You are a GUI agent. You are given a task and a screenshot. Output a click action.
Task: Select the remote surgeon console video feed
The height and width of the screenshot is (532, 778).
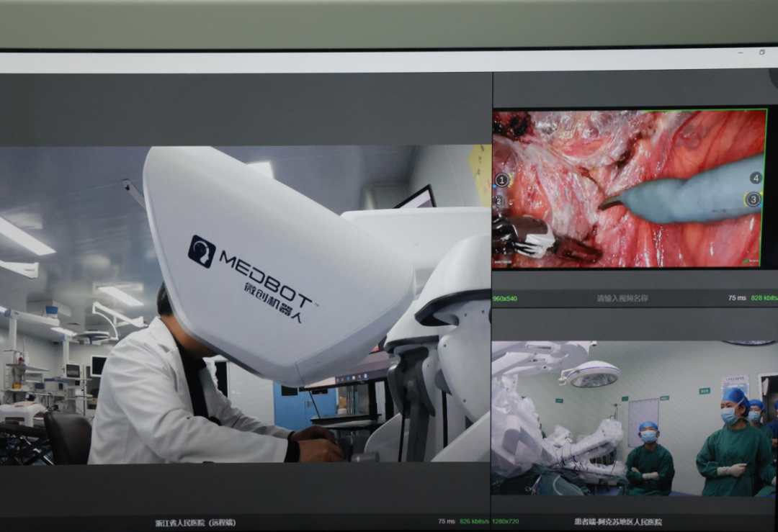245,305
